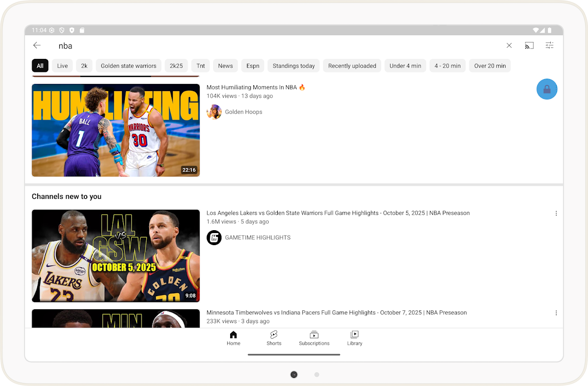Tap the Wi-Fi status icon
The height and width of the screenshot is (386, 588).
tap(535, 30)
